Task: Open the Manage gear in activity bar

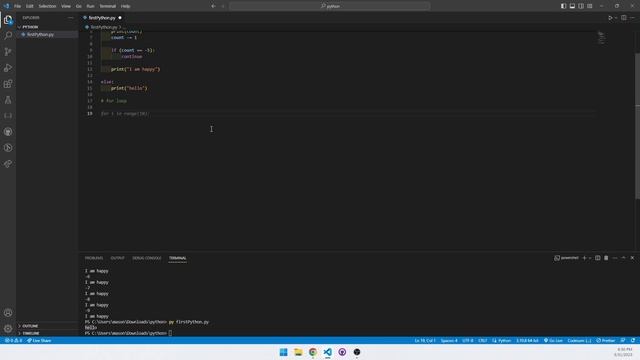Action: (x=8, y=329)
